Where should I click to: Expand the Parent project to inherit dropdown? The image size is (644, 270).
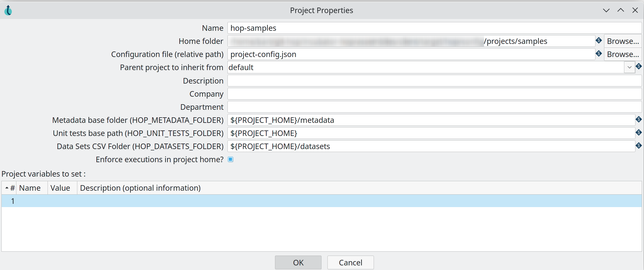coord(629,67)
